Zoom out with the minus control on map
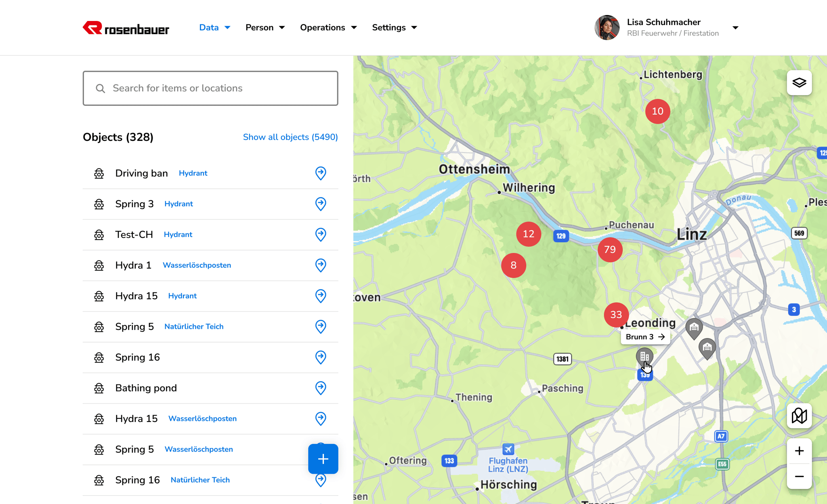Screen dimensions: 827x504 click(799, 477)
